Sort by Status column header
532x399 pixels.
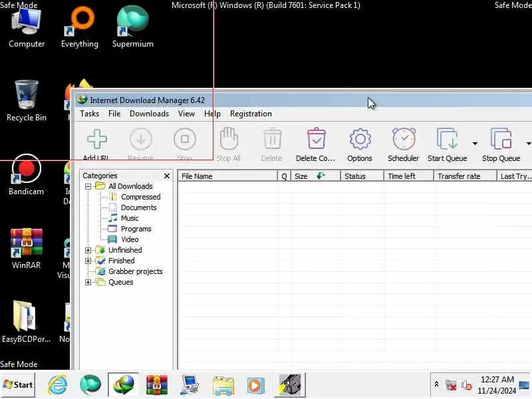[x=362, y=176]
